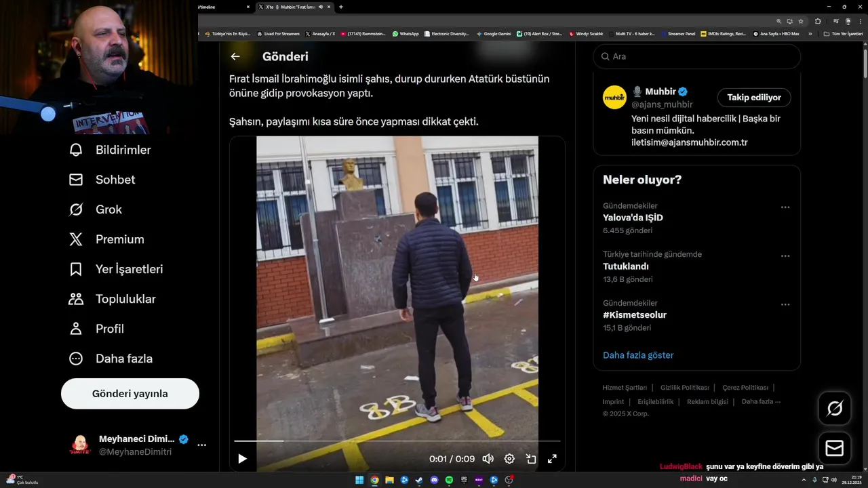Open the Muhbir profile avatar
The width and height of the screenshot is (868, 488).
tap(615, 97)
